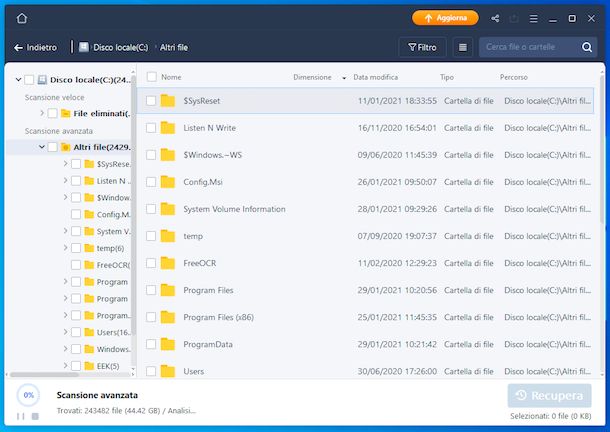The image size is (610, 432).
Task: Open the hamburger menu in title bar
Action: (x=534, y=18)
